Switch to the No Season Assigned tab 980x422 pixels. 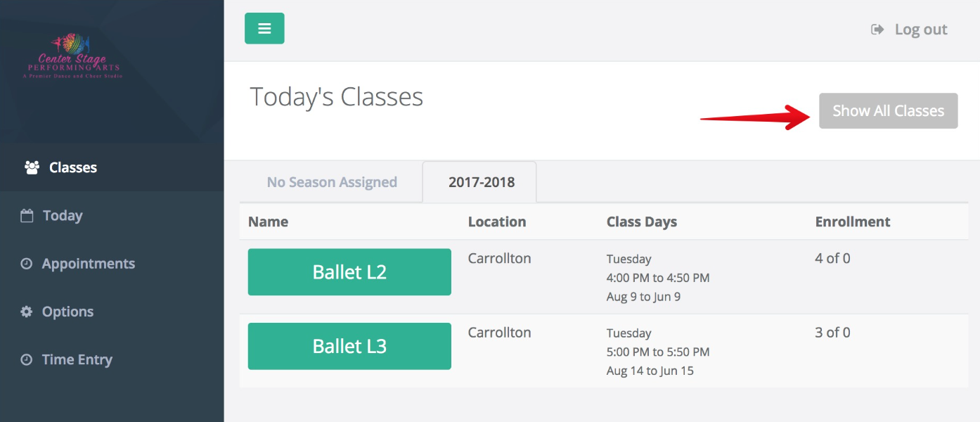pyautogui.click(x=332, y=182)
